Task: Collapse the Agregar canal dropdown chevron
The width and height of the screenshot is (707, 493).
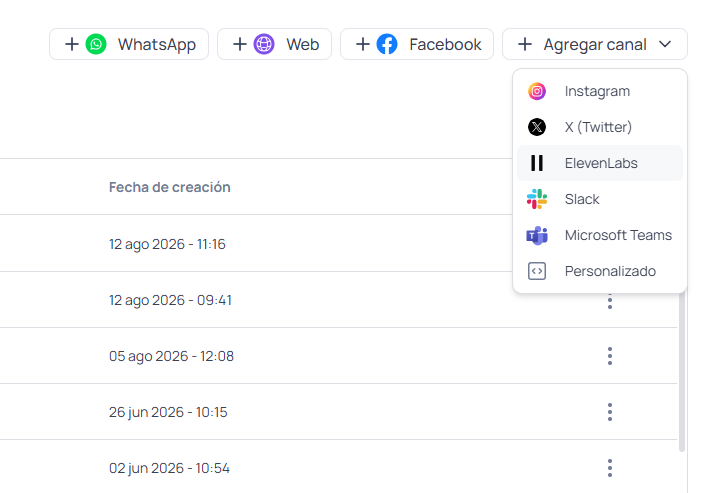Action: (x=665, y=44)
